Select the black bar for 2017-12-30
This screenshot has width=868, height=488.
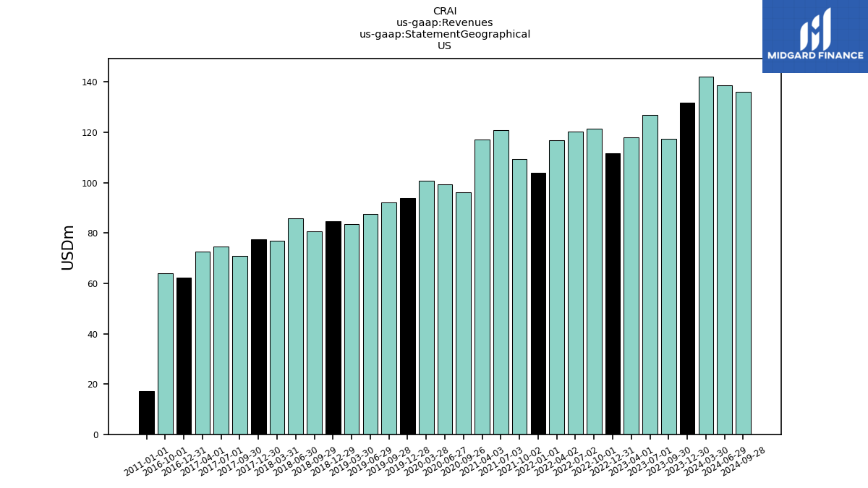259,337
